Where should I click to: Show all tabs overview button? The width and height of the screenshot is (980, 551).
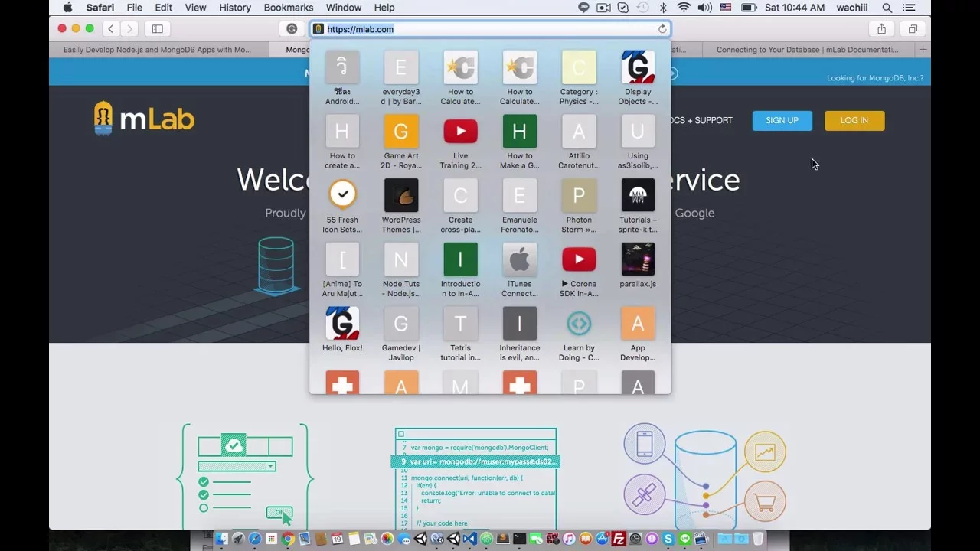[913, 29]
